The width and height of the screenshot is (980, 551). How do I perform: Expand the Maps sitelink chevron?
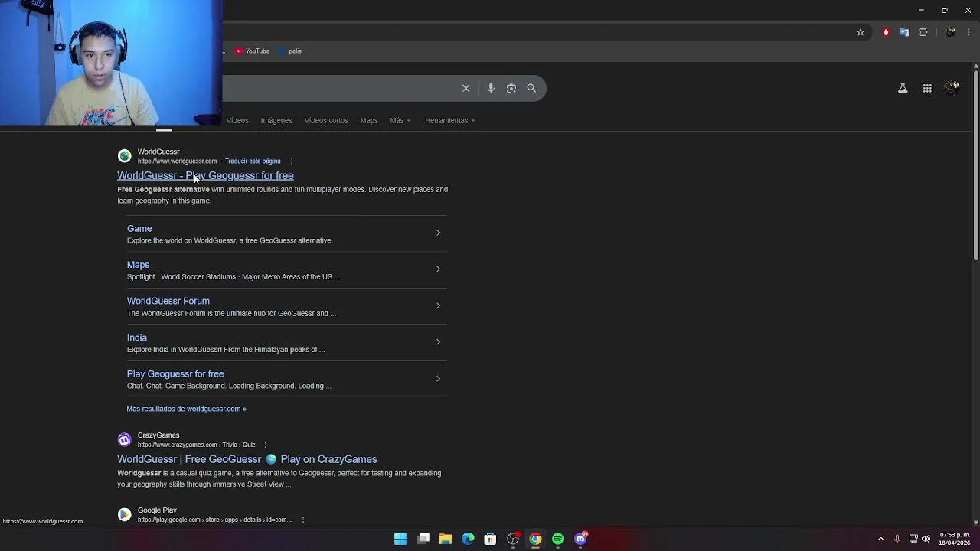438,269
